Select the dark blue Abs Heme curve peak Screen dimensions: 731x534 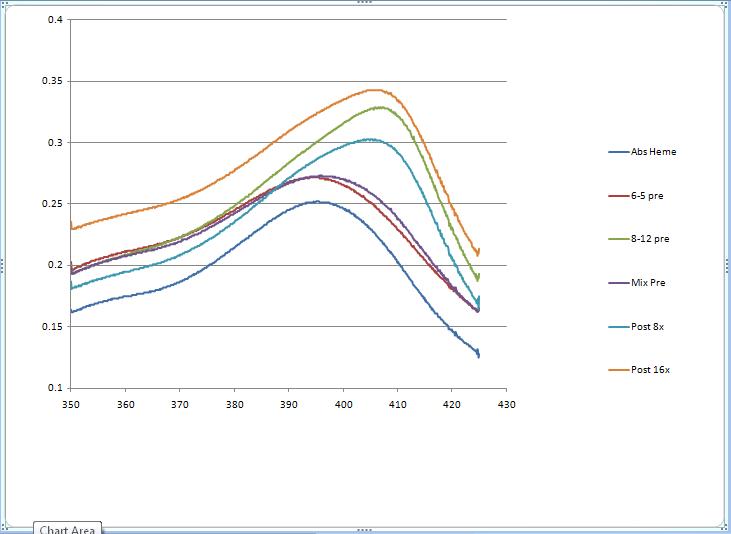(318, 202)
